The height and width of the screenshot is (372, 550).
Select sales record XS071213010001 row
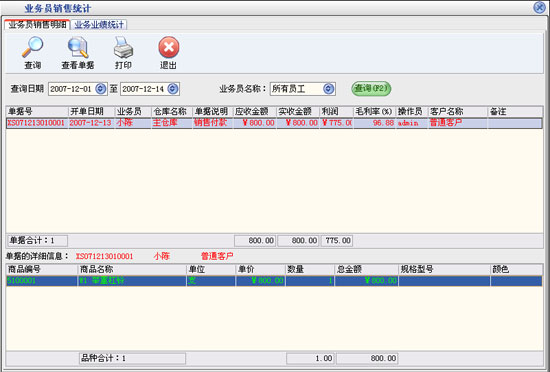click(274, 123)
